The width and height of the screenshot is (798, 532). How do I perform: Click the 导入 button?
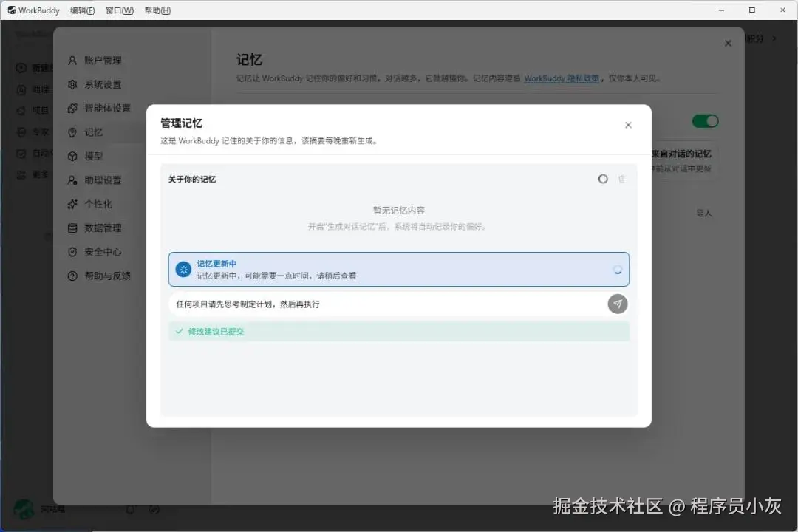point(704,214)
